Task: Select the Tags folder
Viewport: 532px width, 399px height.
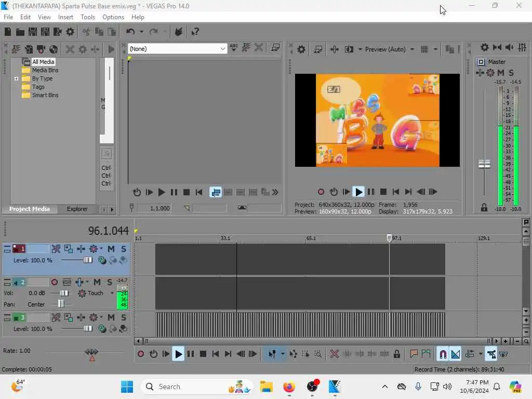Action: click(x=38, y=87)
